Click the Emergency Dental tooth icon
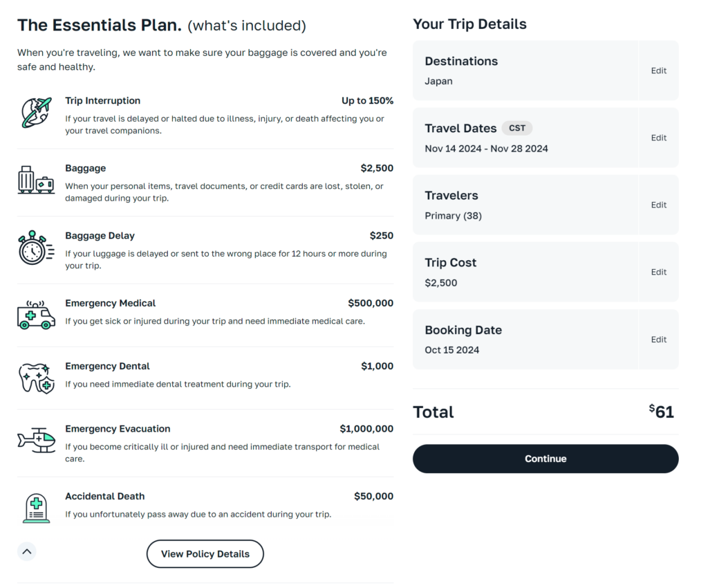This screenshot has height=588, width=708. (36, 378)
